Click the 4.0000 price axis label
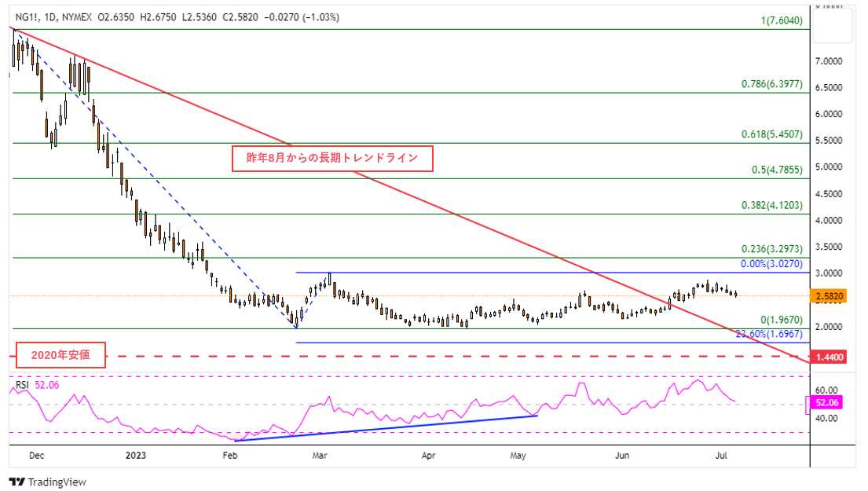This screenshot has height=491, width=868. [829, 220]
